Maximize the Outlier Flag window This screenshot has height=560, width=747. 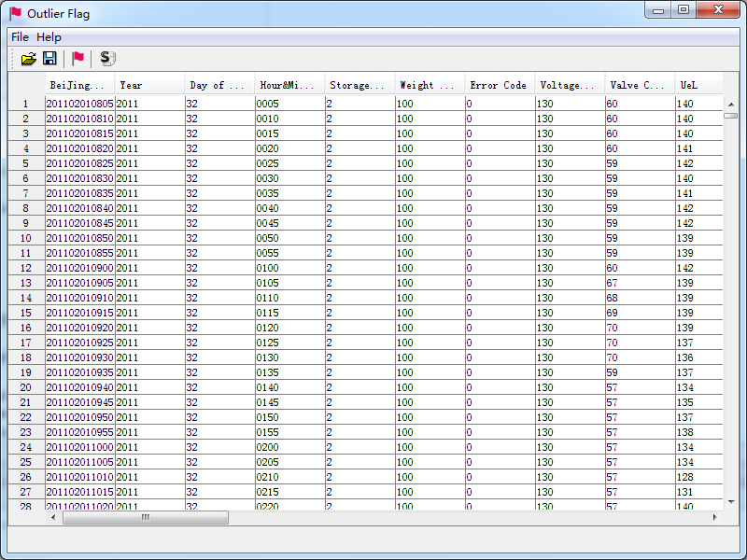(684, 10)
